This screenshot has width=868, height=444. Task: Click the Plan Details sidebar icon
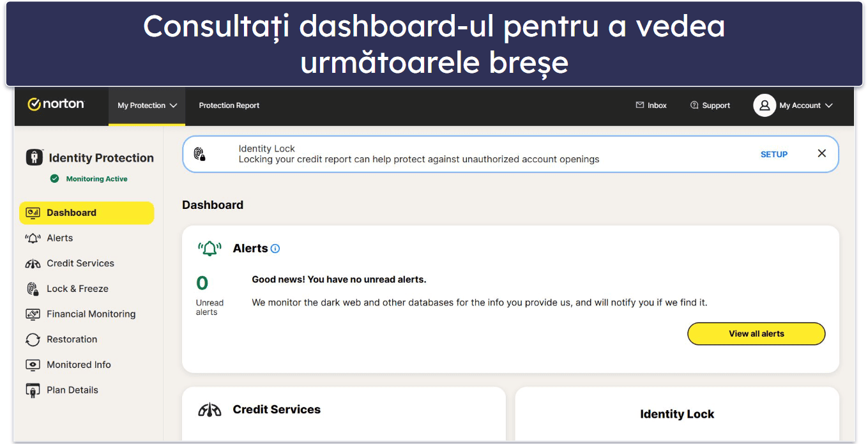coord(33,390)
